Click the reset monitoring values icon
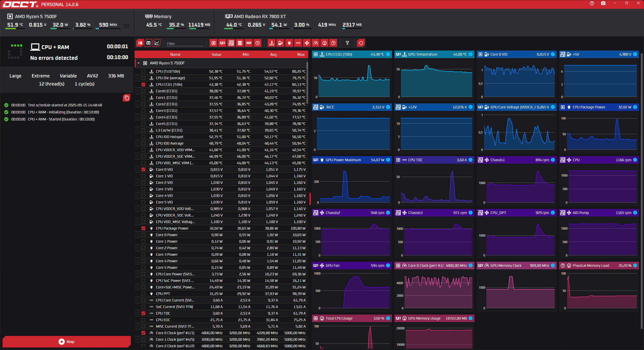644x350 pixels. tap(361, 43)
